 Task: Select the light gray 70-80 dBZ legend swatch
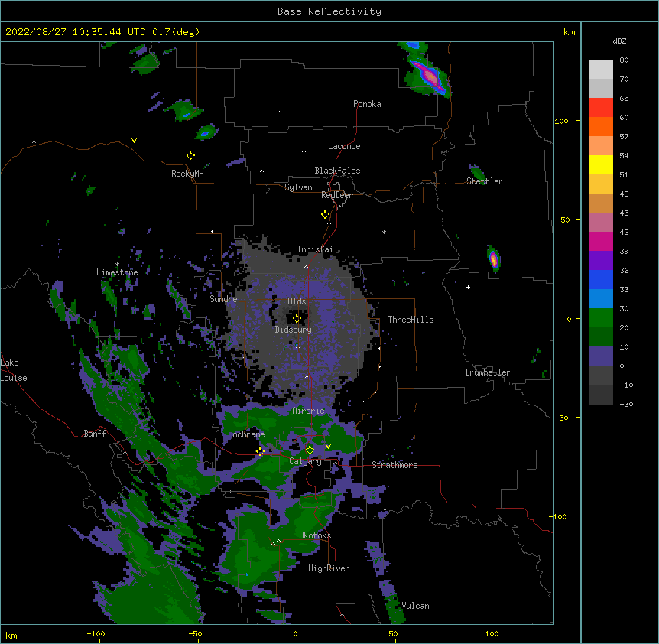[601, 70]
